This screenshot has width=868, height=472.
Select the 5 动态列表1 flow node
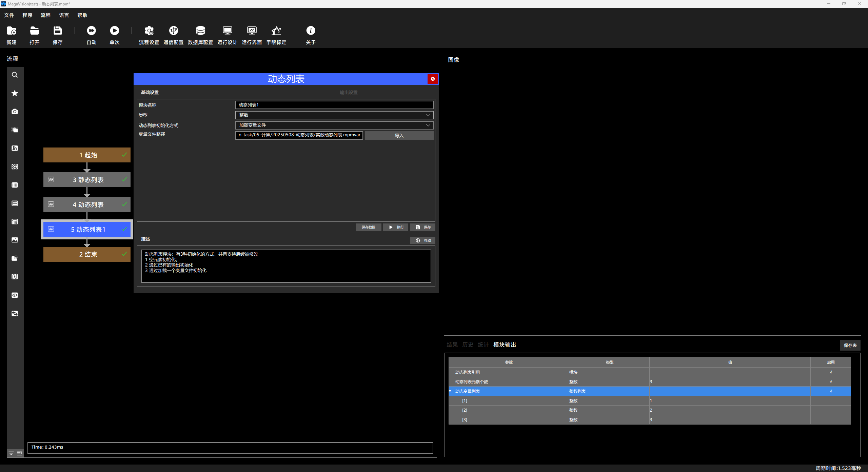(x=87, y=230)
